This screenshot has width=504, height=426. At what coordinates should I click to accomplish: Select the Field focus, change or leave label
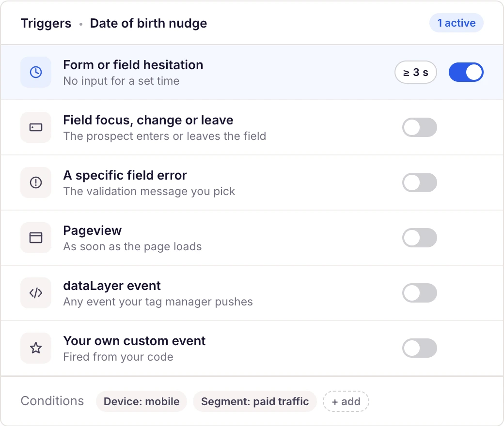coord(148,120)
